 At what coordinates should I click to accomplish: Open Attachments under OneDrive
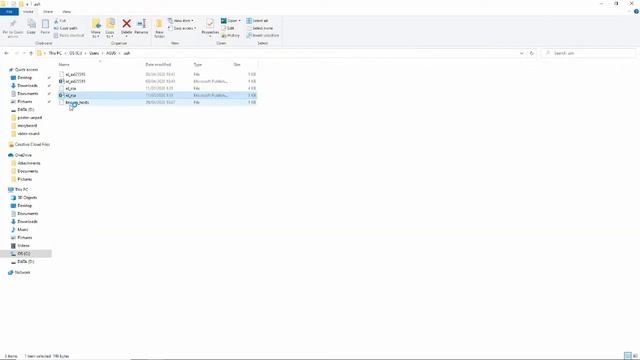29,163
